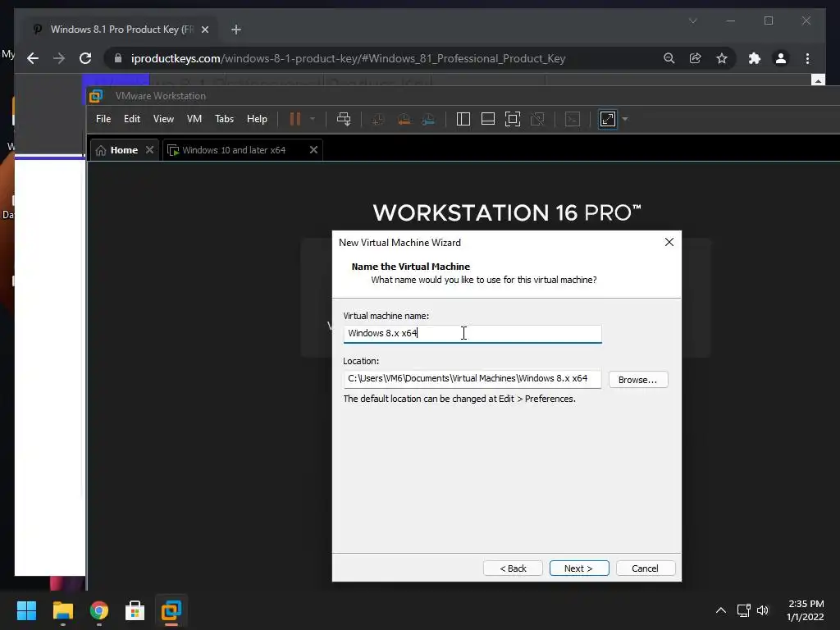Close the Home tab in VMware

coord(149,150)
